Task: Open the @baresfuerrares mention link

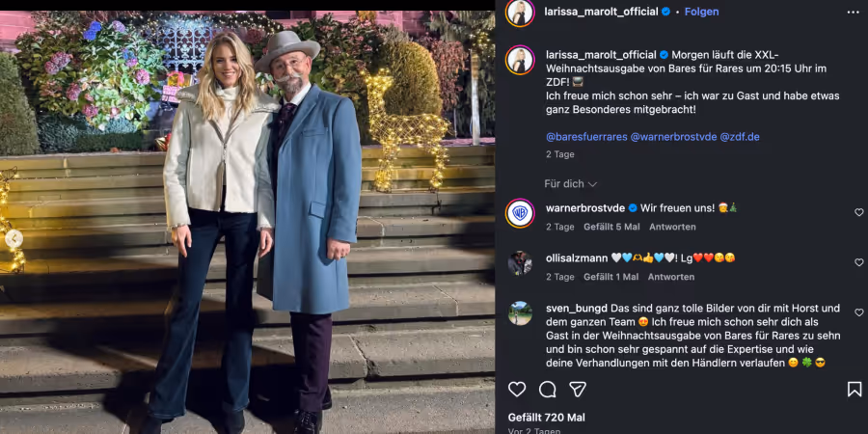Action: (585, 137)
